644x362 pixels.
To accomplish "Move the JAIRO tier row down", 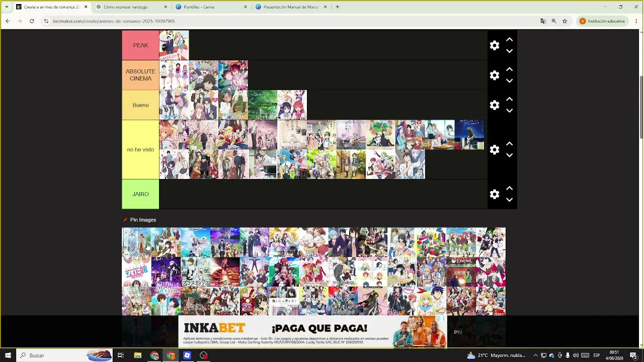I will tap(509, 200).
